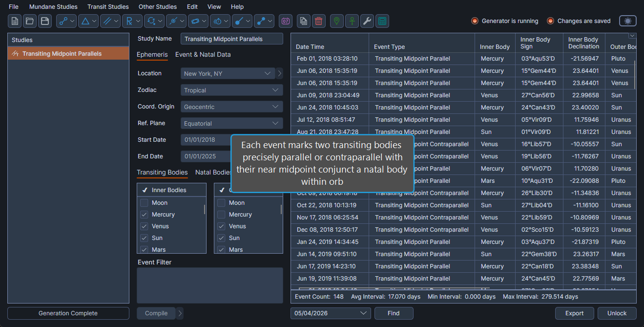The width and height of the screenshot is (644, 327).
Task: Open the stopwatch speed tool icon
Action: tap(220, 21)
